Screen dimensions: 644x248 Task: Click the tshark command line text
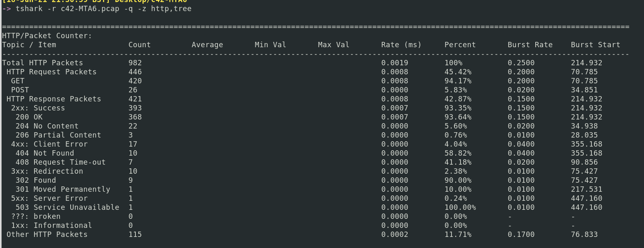coord(103,9)
